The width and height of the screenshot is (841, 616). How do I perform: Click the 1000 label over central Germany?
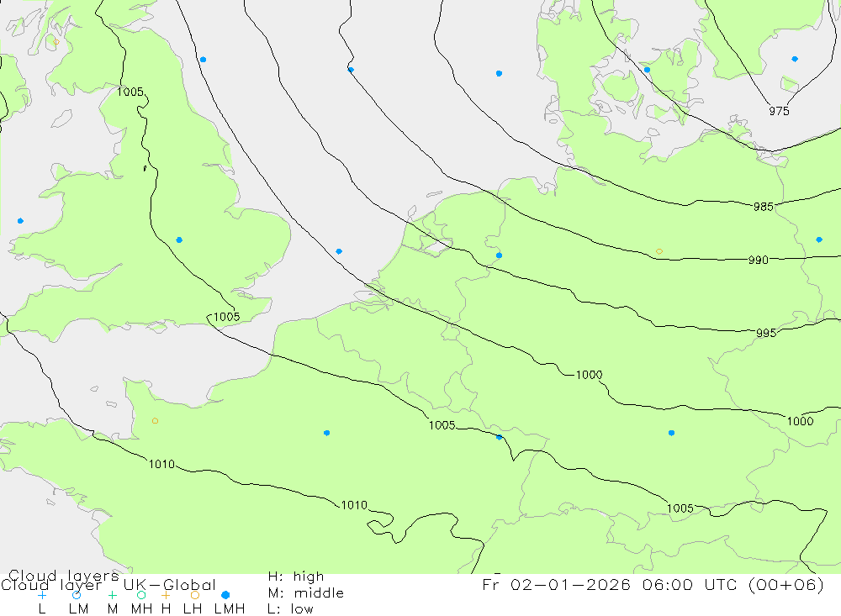click(589, 375)
